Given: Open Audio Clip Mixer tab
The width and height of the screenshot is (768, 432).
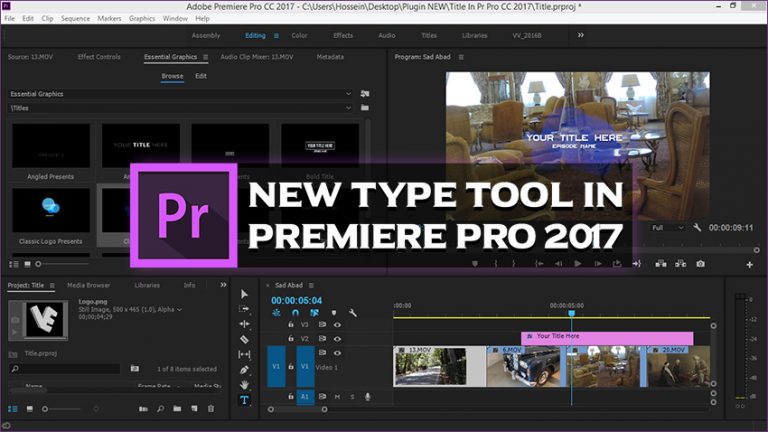Looking at the screenshot, I should coord(257,57).
